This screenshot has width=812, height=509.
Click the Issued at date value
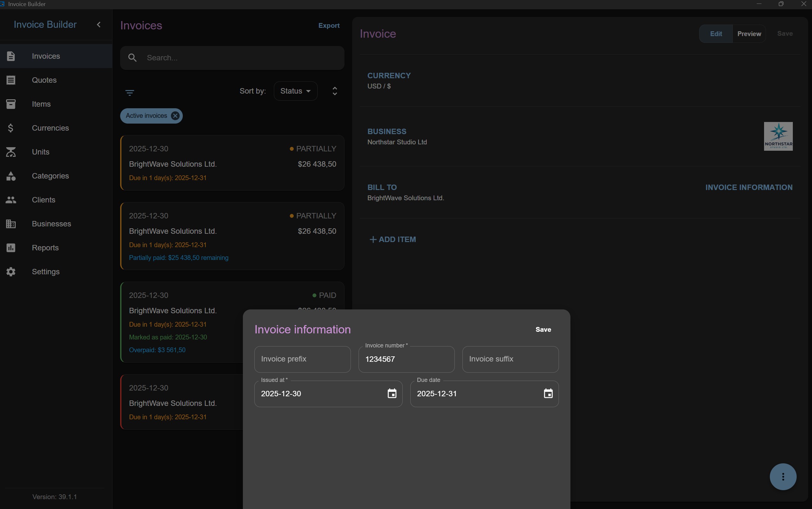coord(281,393)
